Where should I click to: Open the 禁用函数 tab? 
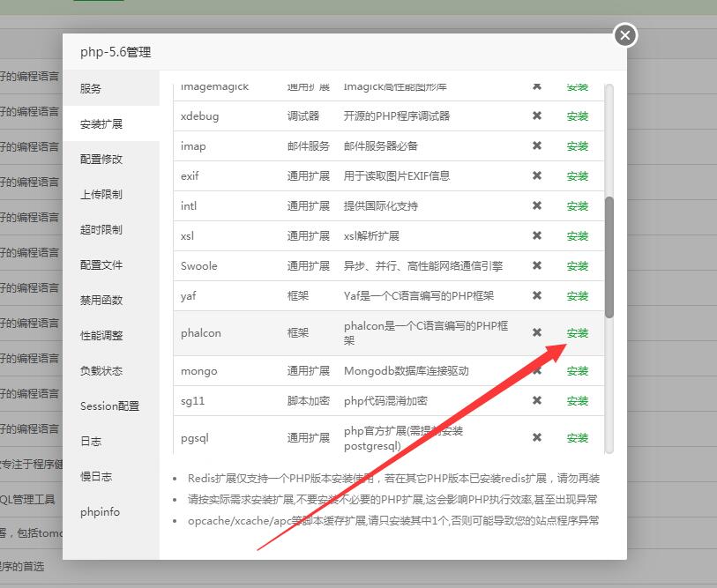tap(101, 301)
